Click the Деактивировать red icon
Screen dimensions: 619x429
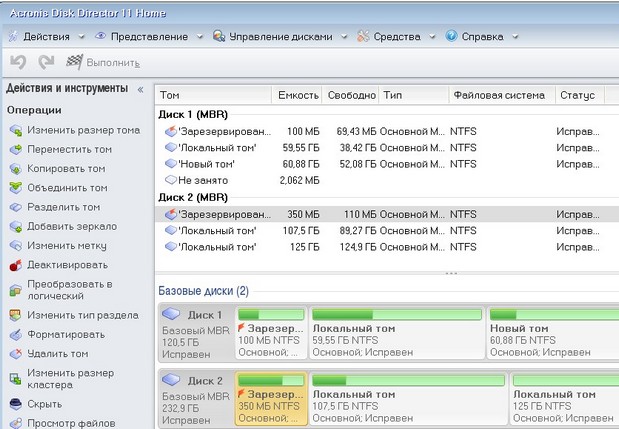coord(16,265)
